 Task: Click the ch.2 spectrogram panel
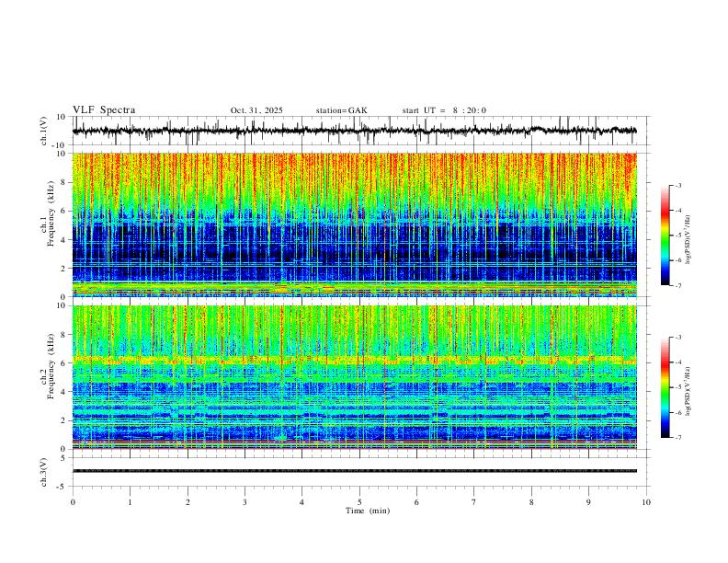(x=354, y=377)
